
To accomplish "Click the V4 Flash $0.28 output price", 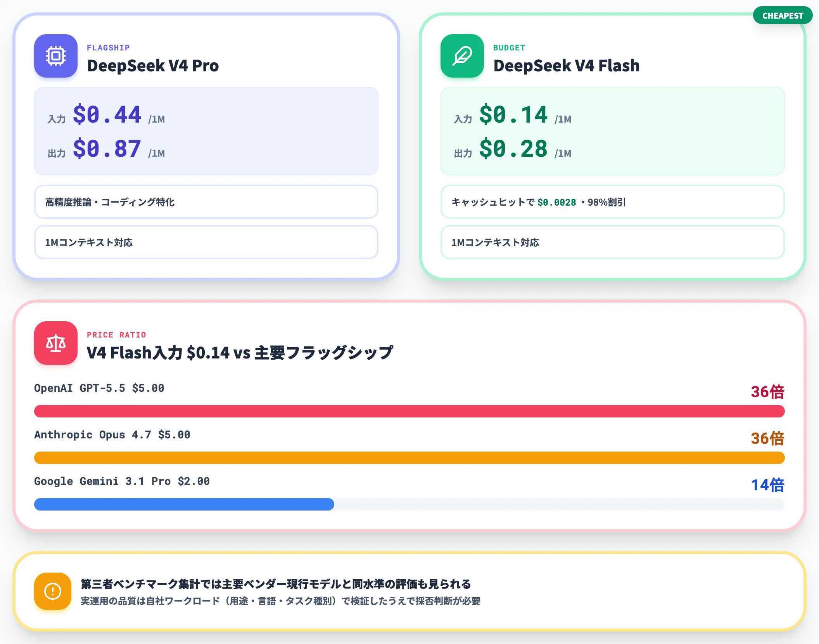I will tap(513, 149).
